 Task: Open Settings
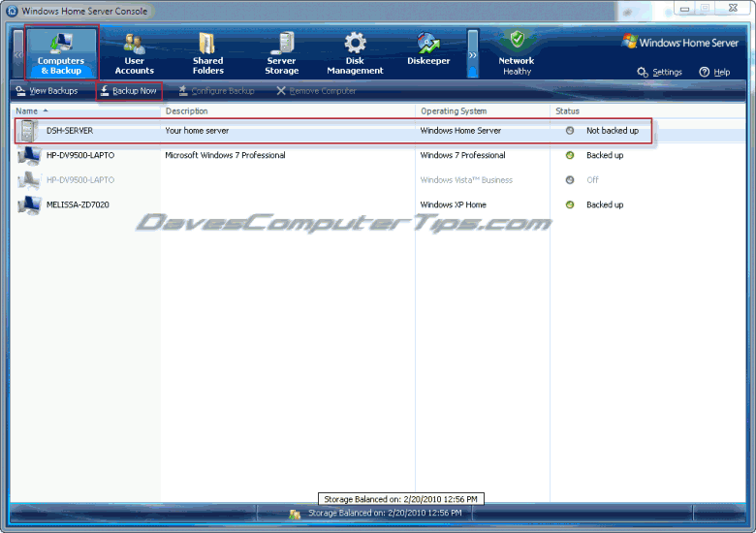coord(660,73)
